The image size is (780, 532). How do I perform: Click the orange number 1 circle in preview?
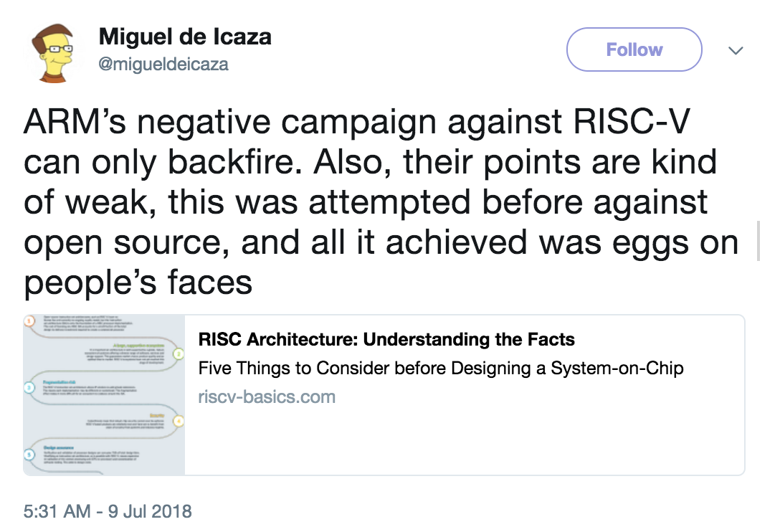29,320
